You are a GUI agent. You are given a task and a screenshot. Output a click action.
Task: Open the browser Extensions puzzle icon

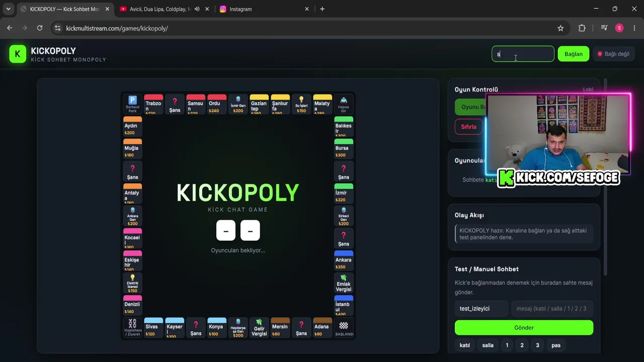click(x=582, y=28)
